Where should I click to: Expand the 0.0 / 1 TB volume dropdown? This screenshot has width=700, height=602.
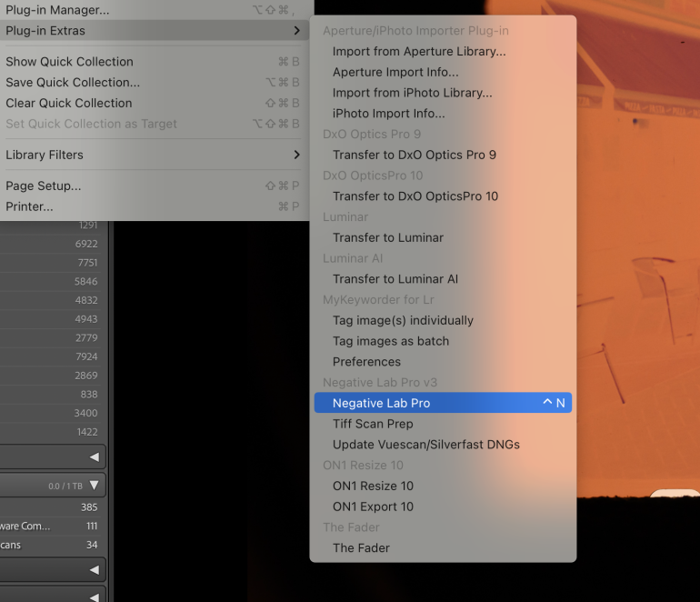pos(95,486)
